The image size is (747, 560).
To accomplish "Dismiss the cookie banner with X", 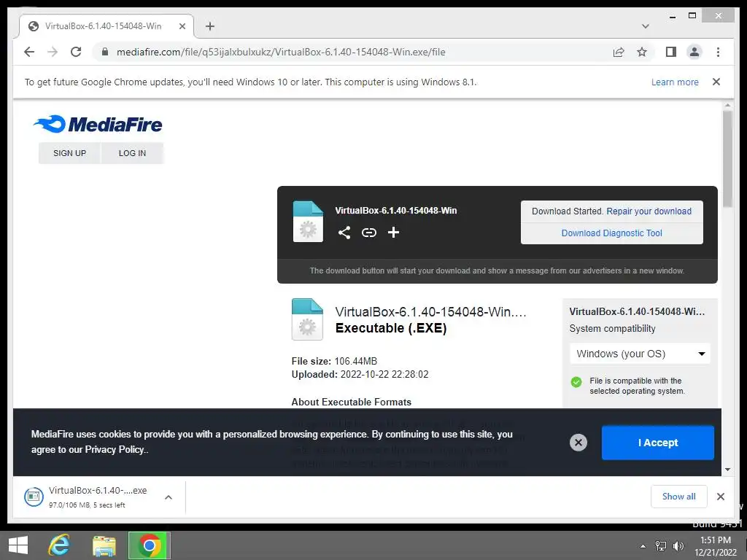I will pos(578,443).
